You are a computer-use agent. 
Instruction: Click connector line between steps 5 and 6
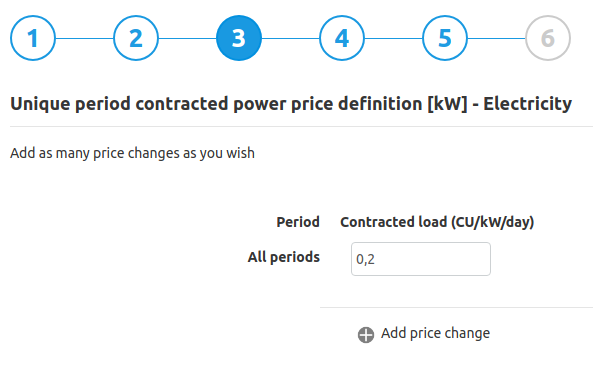pos(497,38)
